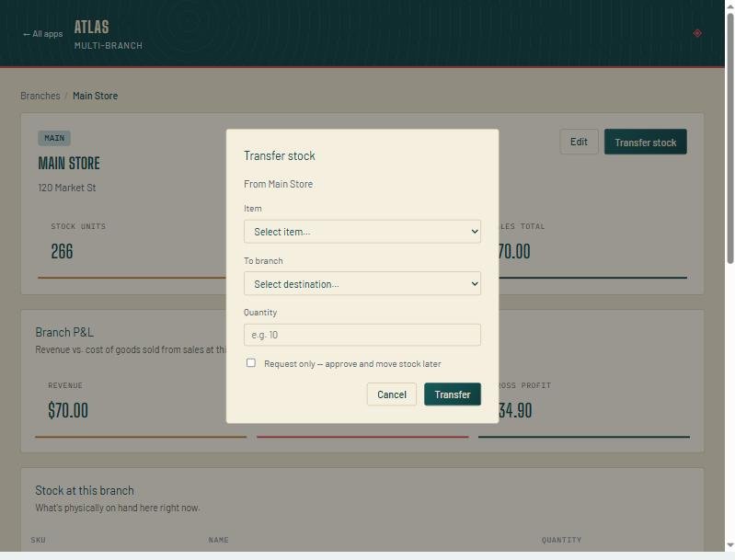
Task: Click the Transfer stock page button
Action: pyautogui.click(x=646, y=142)
